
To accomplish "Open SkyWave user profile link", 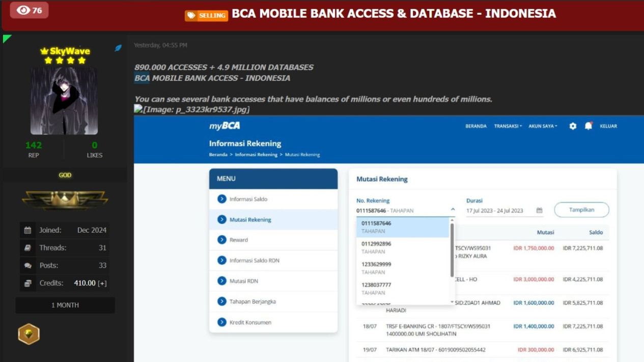I will pos(70,51).
